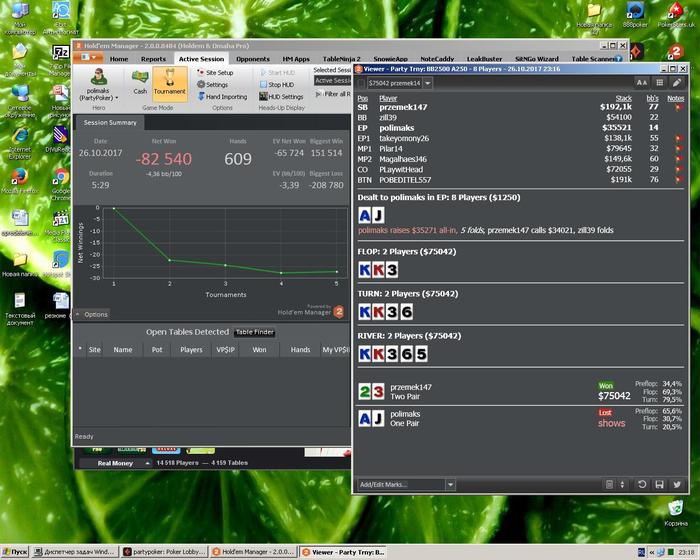Open the HM Apps tab
700x560 pixels.
[x=296, y=59]
